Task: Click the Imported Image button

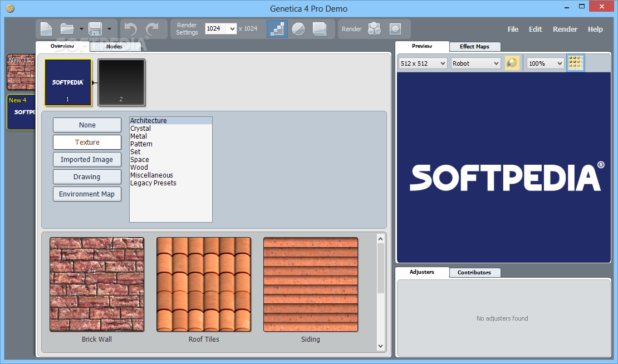Action: point(87,160)
